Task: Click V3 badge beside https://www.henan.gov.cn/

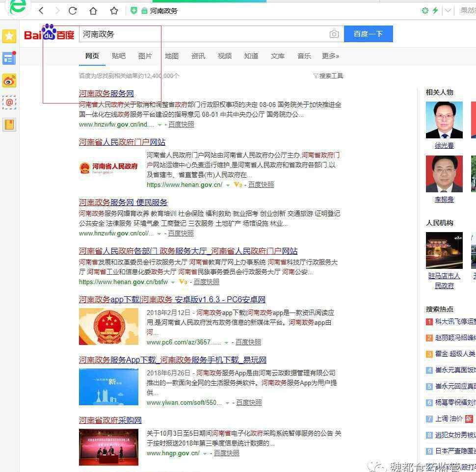Action: click(238, 184)
